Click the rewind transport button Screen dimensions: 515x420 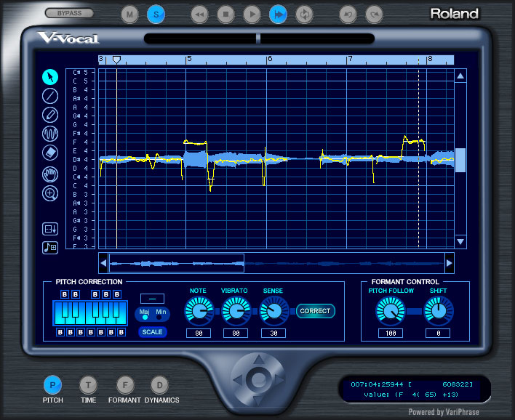(199, 15)
